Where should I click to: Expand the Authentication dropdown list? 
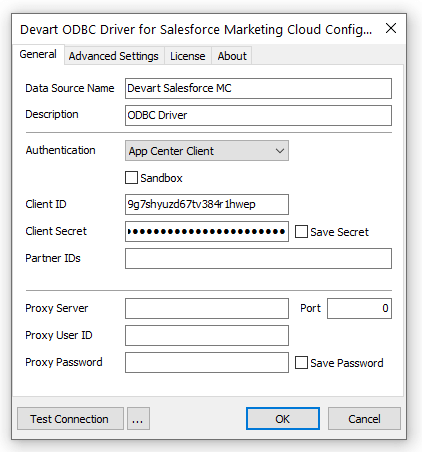tap(207, 151)
